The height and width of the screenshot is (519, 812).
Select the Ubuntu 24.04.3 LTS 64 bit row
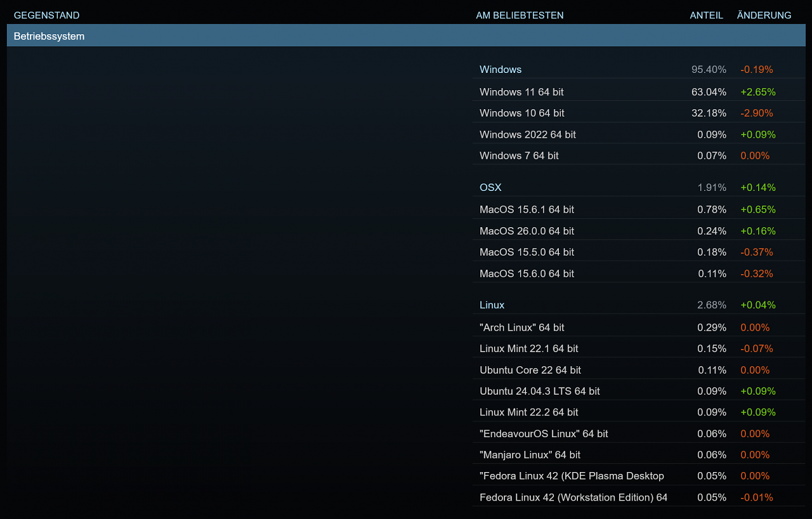[639, 391]
